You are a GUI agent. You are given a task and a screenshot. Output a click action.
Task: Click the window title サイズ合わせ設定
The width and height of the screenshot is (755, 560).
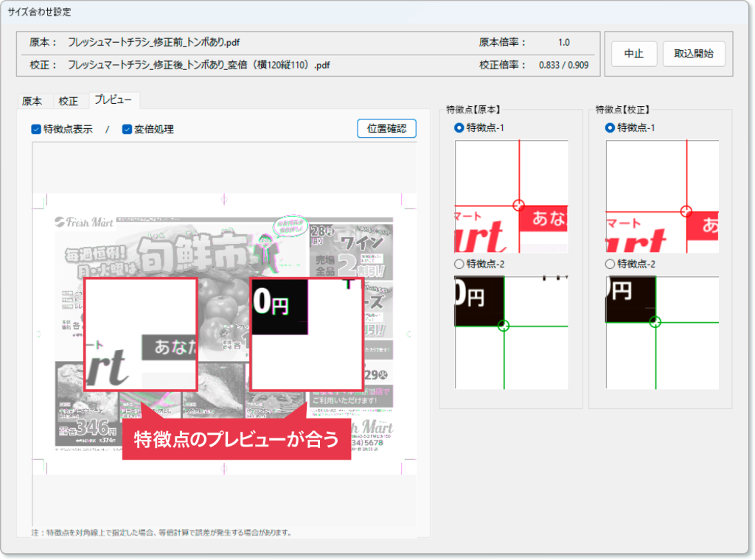click(x=39, y=12)
